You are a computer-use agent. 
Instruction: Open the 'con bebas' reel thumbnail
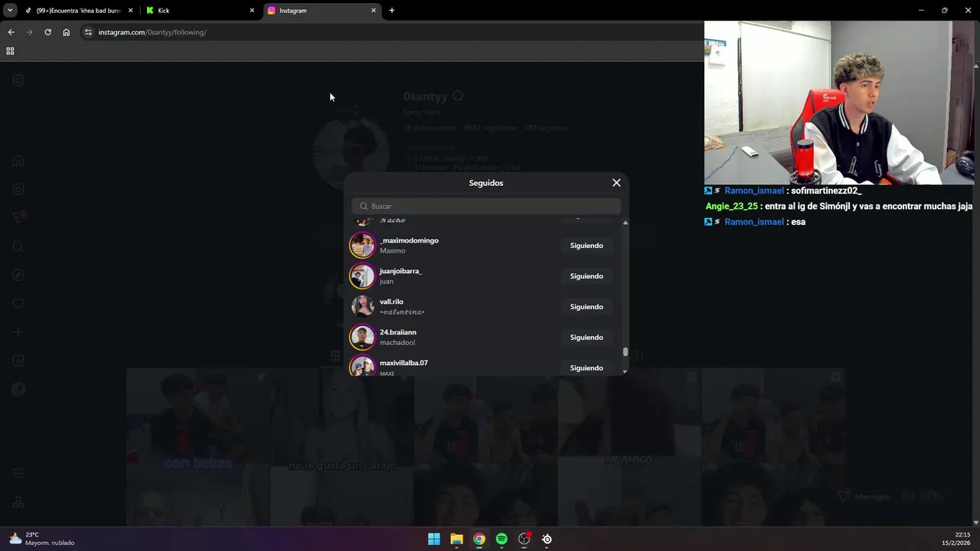[198, 447]
